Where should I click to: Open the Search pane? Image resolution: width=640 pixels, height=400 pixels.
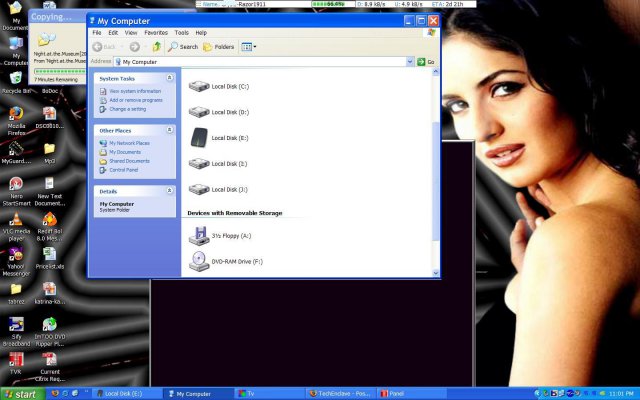(183, 47)
